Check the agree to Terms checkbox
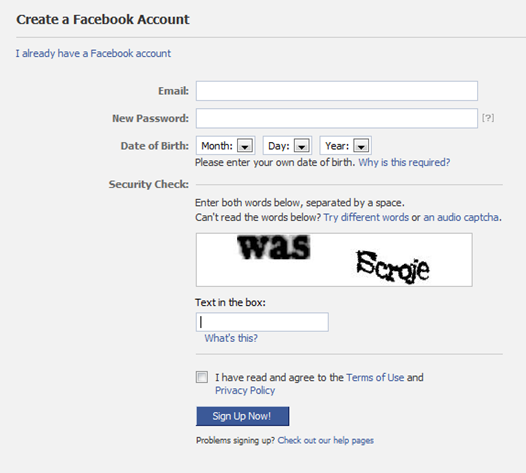This screenshot has height=473, width=526. [202, 377]
